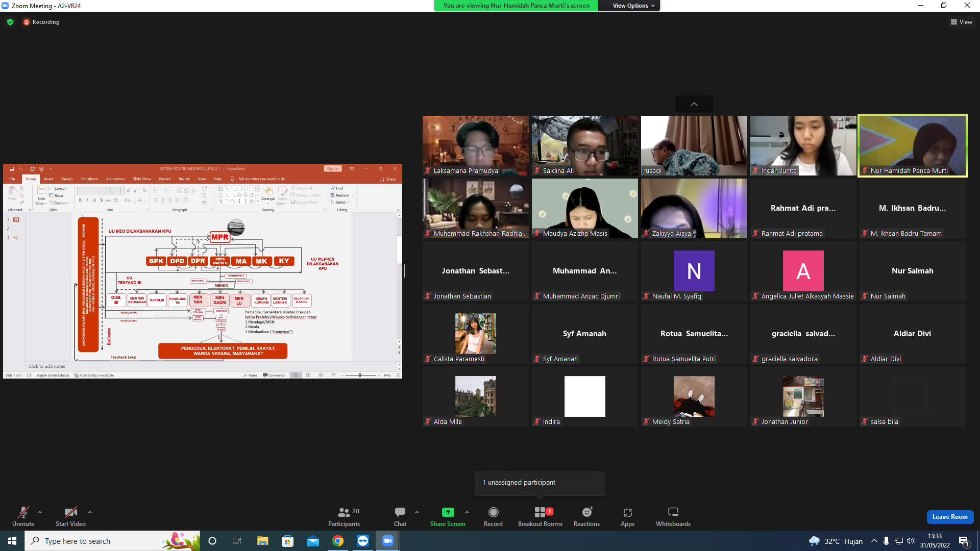Viewport: 980px width, 551px height.
Task: Click the zoom out minus button
Action: tap(342, 375)
